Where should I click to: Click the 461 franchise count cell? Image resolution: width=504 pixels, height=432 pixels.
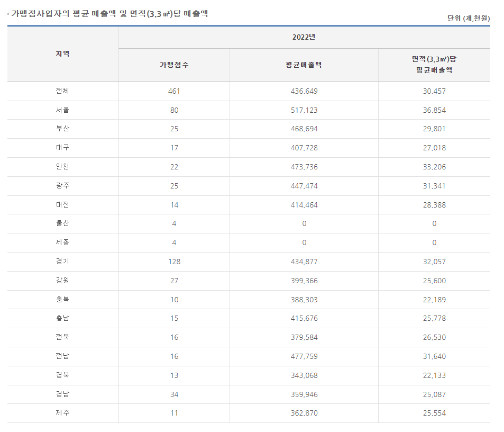174,91
